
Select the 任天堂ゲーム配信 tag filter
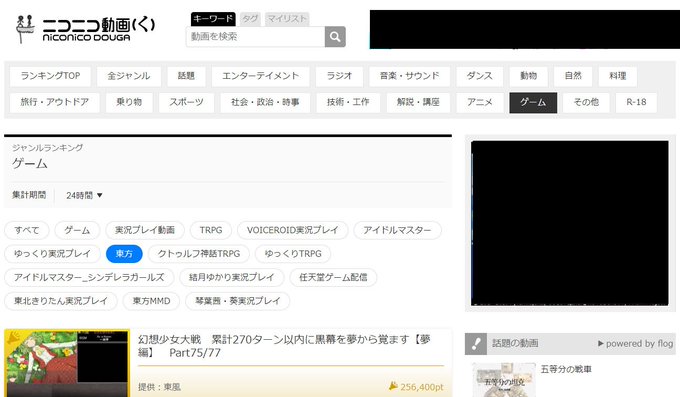(x=333, y=277)
